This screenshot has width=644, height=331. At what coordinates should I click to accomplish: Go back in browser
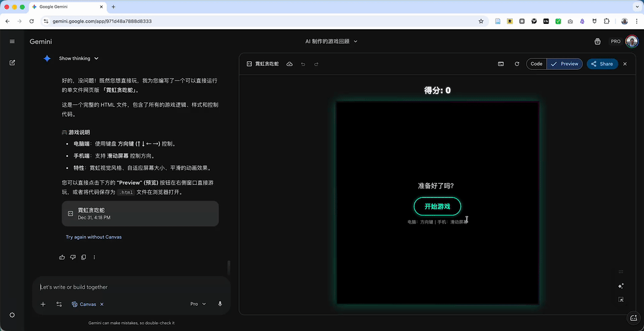click(x=7, y=21)
